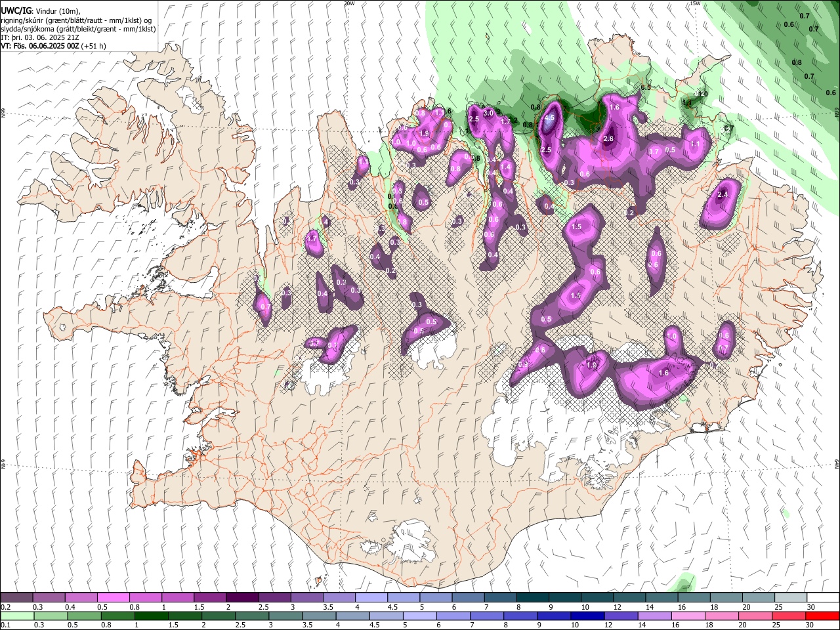840x630 pixels.
Task: Click the 2.4 value in the eastern purple cell
Action: point(723,195)
